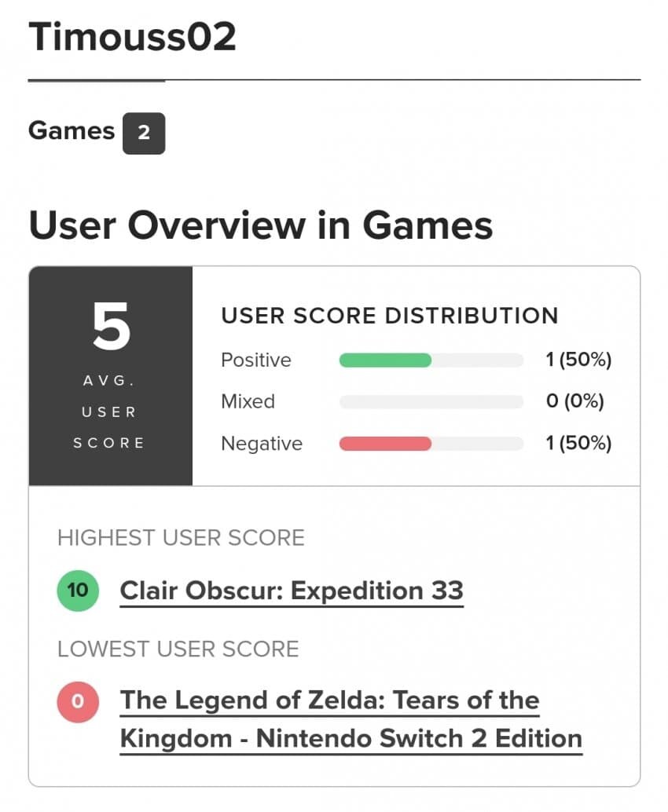Click the Games count badge showing 2

pyautogui.click(x=143, y=133)
